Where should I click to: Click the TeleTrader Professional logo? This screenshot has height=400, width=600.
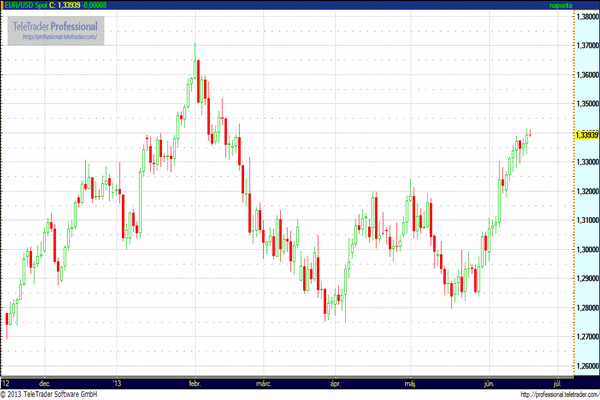pyautogui.click(x=54, y=24)
